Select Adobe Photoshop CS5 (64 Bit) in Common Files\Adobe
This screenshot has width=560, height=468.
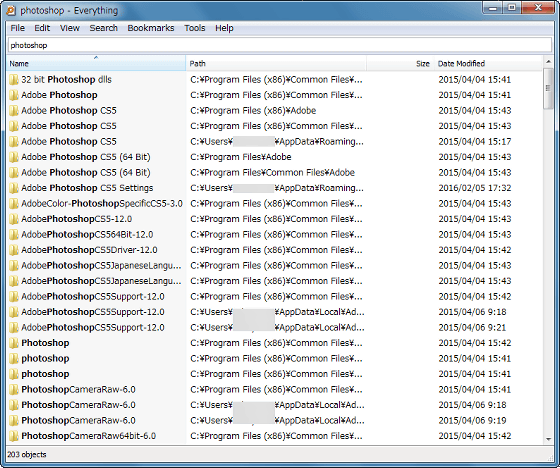86,173
